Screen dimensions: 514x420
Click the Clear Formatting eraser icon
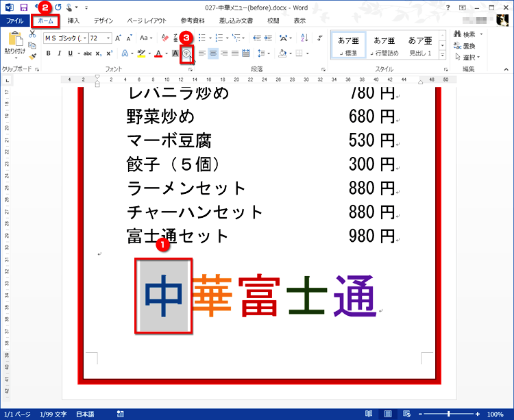click(165, 38)
